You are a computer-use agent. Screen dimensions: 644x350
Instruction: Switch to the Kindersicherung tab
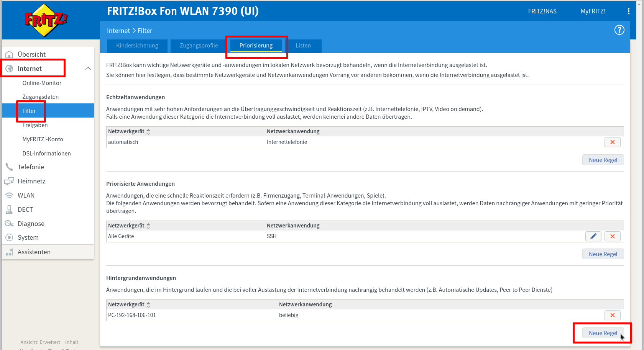click(x=137, y=46)
